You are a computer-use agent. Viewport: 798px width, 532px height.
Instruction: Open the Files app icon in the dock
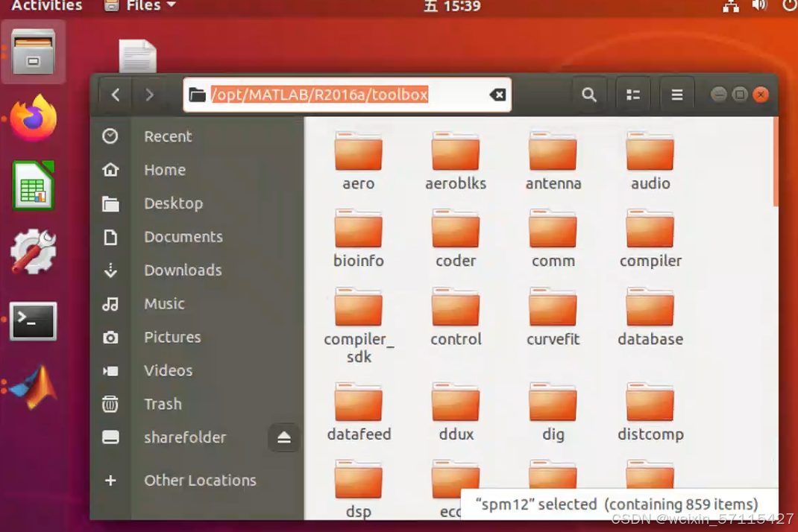tap(33, 51)
